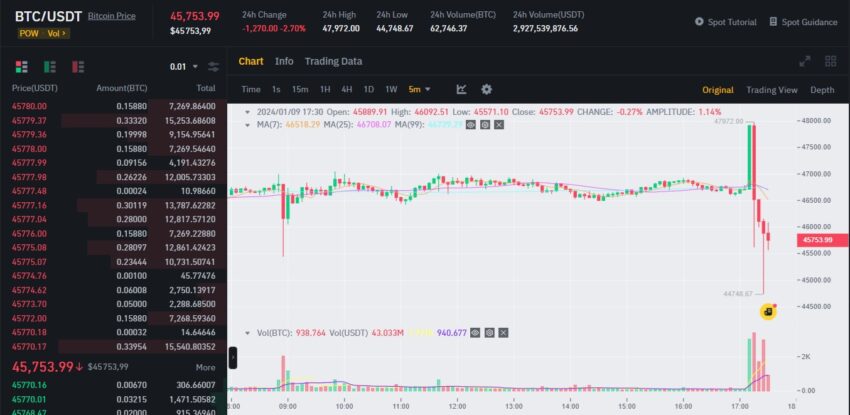Select the 4H interval

click(x=346, y=89)
